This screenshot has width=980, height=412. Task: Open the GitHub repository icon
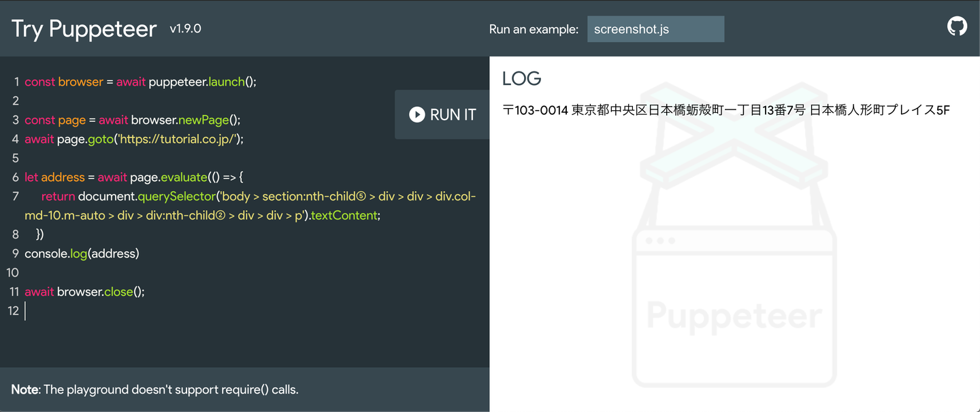coord(957,27)
